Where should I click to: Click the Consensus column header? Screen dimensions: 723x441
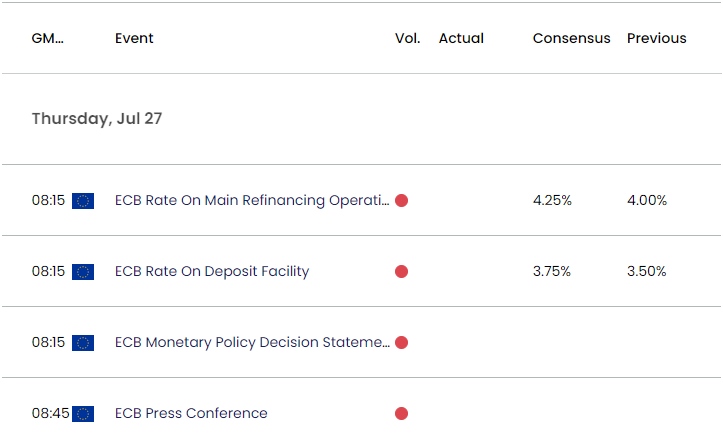571,38
